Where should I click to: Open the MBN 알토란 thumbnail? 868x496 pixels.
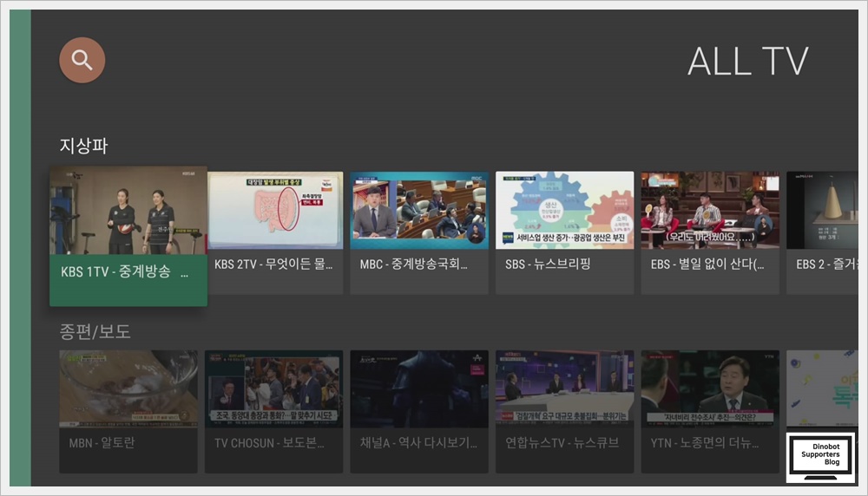[128, 388]
